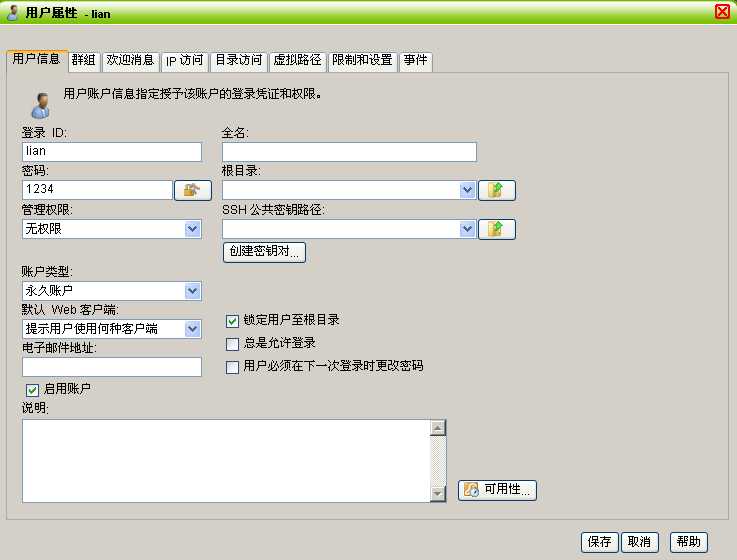Expand the 管理权限 dropdown
The image size is (737, 560).
[192, 229]
